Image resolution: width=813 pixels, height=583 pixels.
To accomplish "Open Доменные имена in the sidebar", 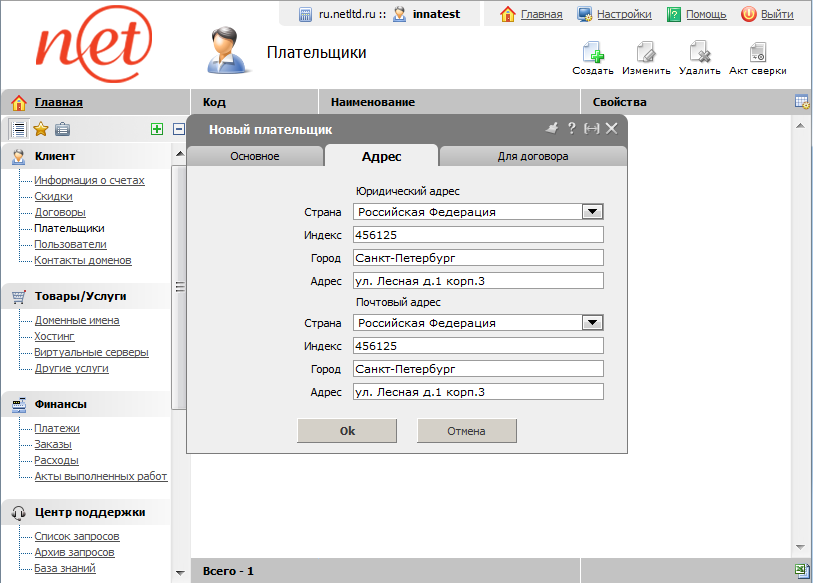I will (x=77, y=320).
